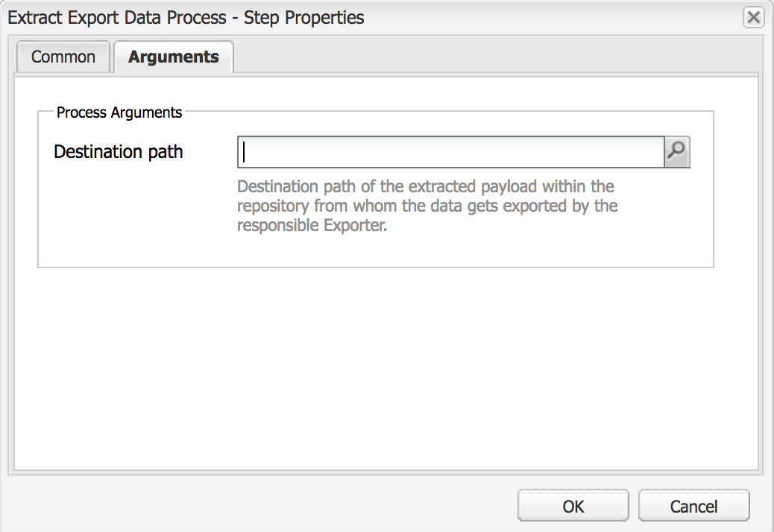The image size is (774, 532).
Task: Click the dialog title Extract Export Data Process
Action: click(x=117, y=18)
